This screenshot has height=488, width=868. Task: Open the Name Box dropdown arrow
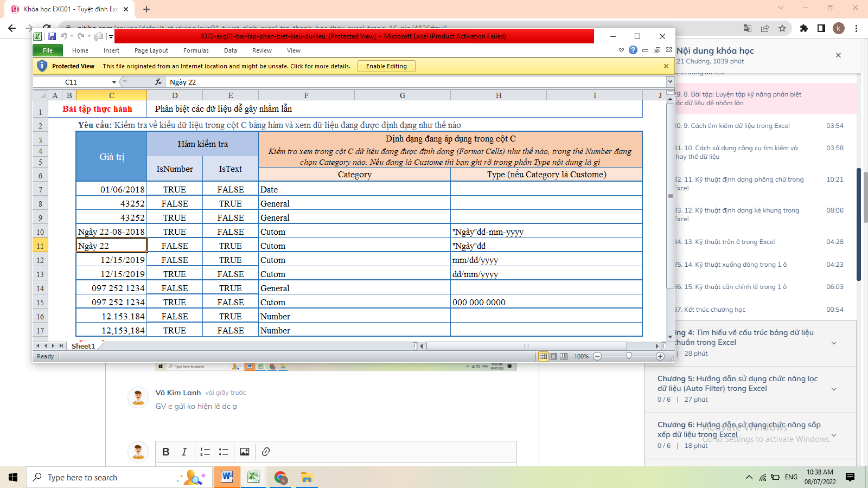tap(114, 82)
